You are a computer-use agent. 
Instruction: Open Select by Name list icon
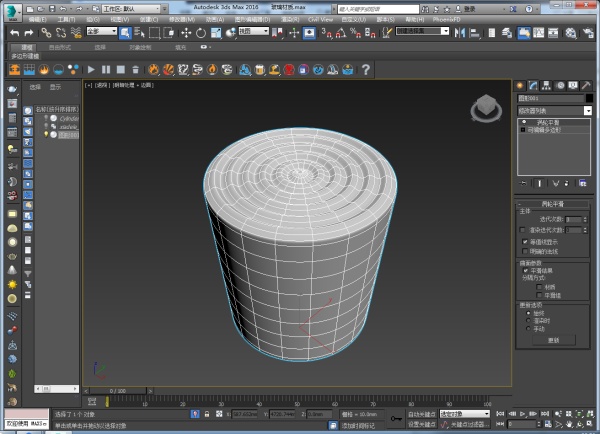[139, 33]
